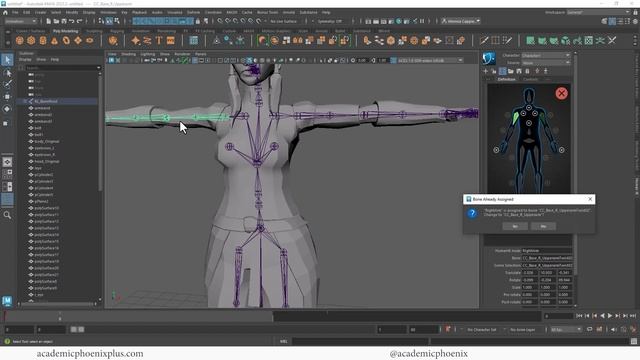
Task: Click the last crossed-lines icon on shelf
Action: point(612,40)
